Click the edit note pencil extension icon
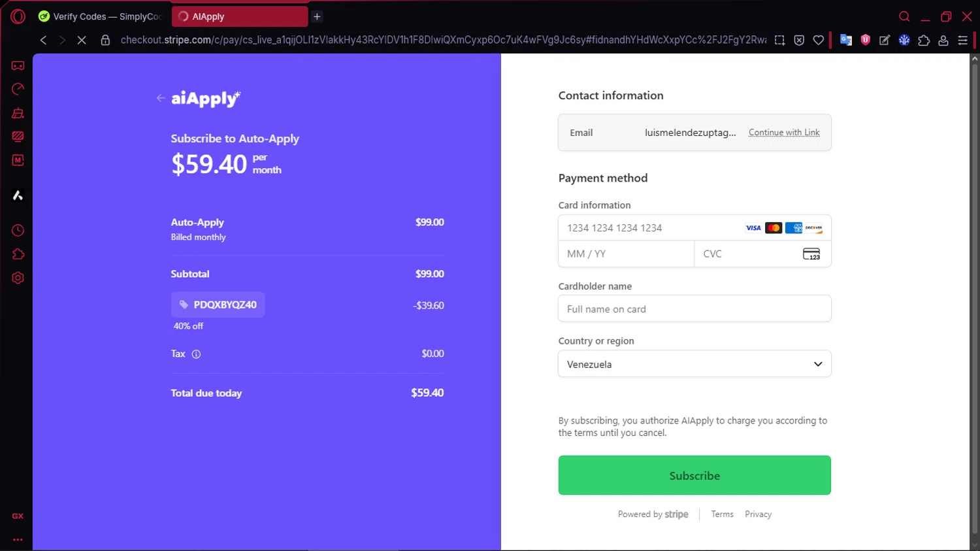This screenshot has width=980, height=551. [x=885, y=40]
